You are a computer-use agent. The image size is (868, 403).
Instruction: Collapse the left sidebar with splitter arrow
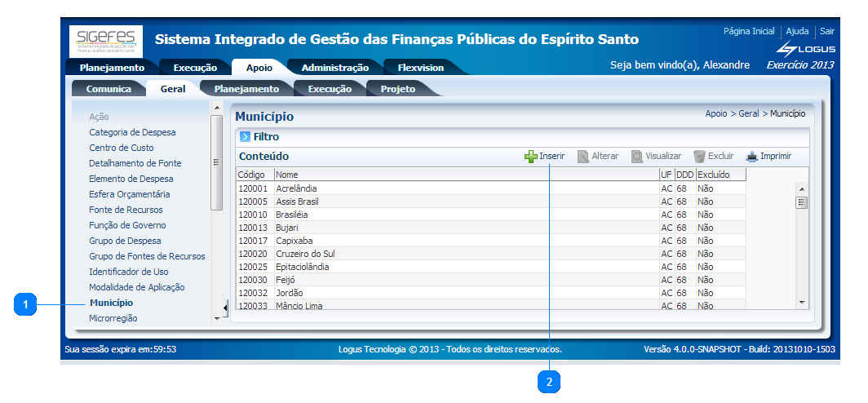click(x=226, y=307)
